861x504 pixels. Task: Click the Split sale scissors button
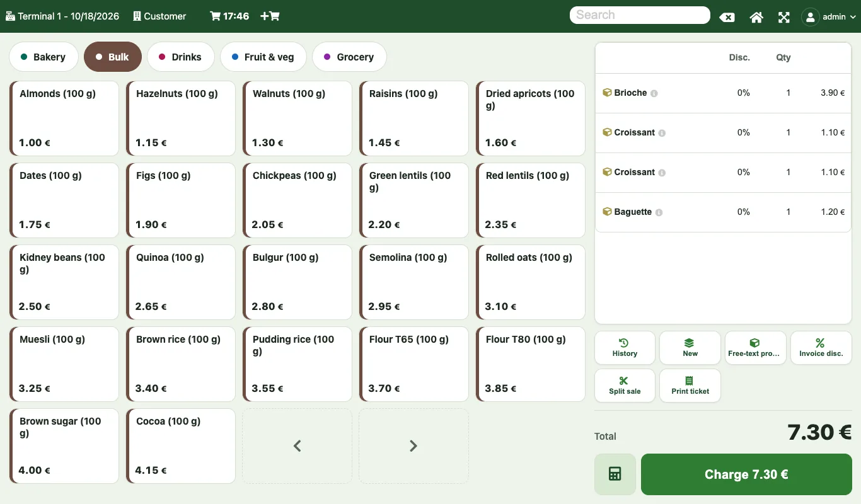point(625,386)
